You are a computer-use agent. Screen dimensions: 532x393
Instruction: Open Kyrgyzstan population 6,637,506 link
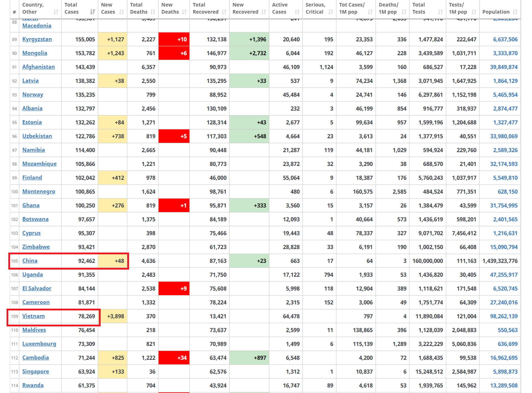point(505,39)
